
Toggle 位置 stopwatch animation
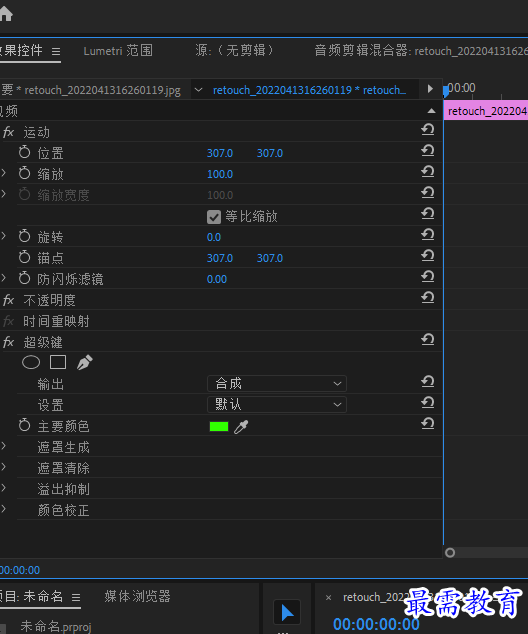24,152
